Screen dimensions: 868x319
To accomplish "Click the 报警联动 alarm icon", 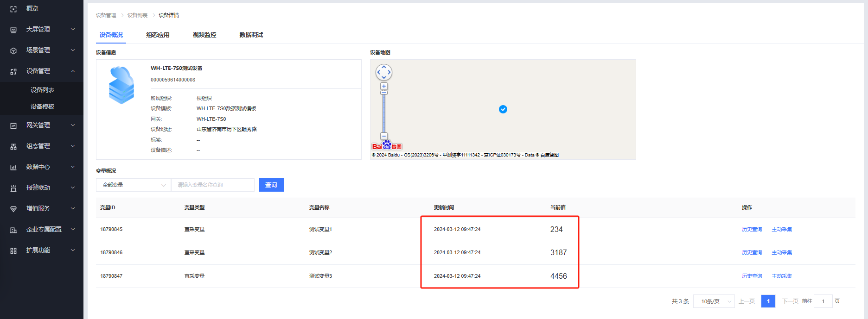I will pyautogui.click(x=13, y=188).
